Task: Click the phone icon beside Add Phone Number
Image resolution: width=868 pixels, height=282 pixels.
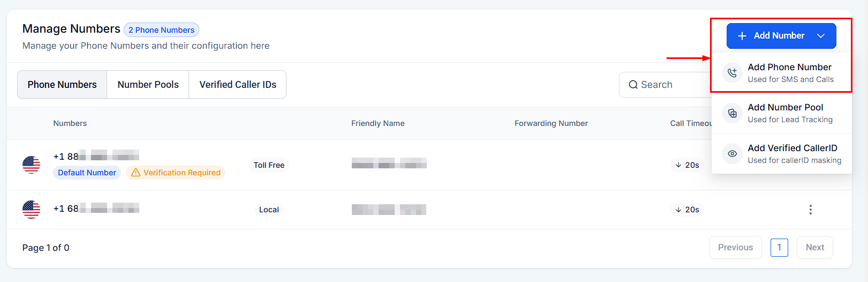Action: click(732, 73)
